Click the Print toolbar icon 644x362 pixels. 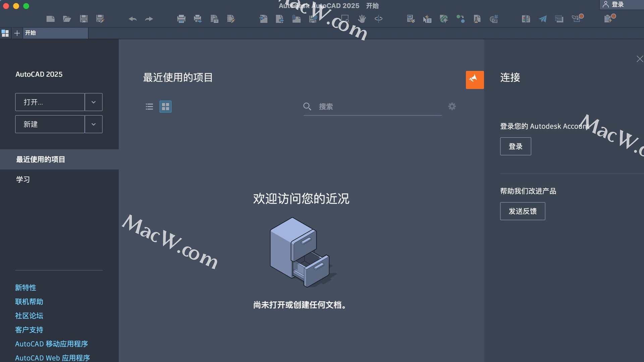[x=181, y=19]
